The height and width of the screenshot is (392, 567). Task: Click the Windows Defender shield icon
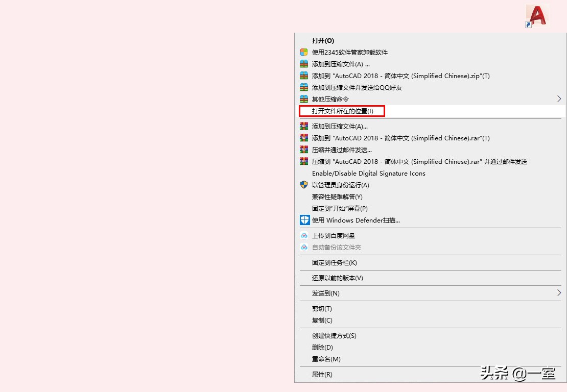click(304, 220)
